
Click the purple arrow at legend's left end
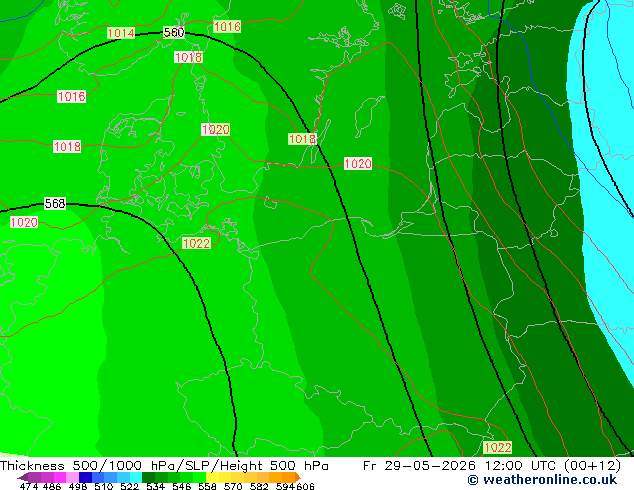point(22,477)
